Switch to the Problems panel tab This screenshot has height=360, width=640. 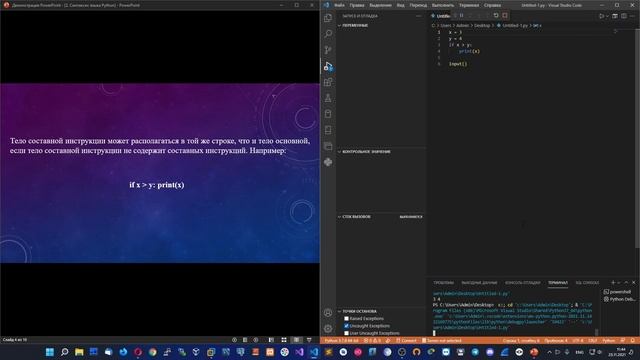pos(443,282)
